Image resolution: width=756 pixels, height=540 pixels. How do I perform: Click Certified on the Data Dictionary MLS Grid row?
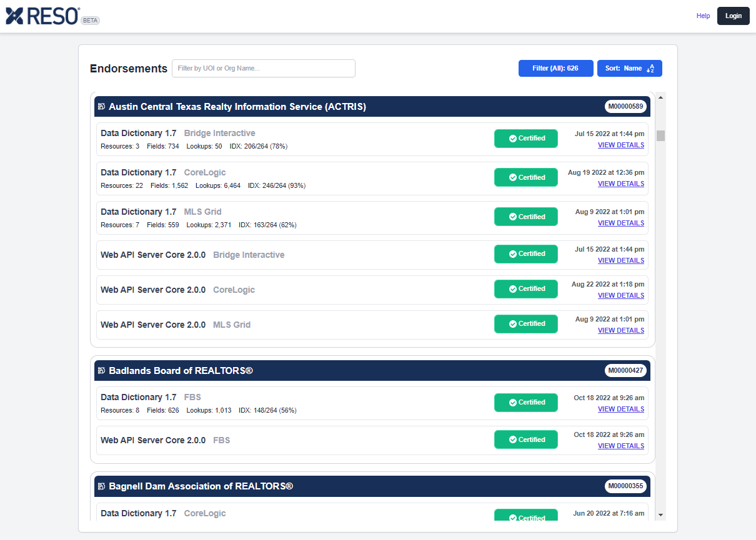(x=526, y=217)
